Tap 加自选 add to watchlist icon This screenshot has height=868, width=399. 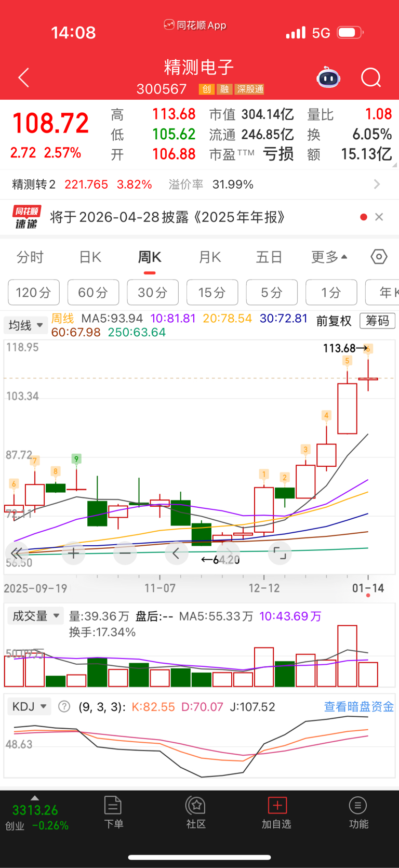277,805
